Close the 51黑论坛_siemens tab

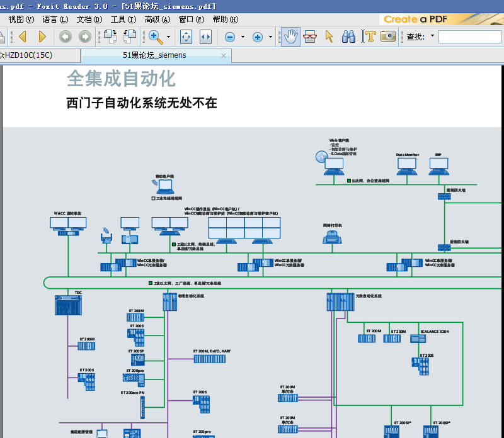[x=224, y=55]
